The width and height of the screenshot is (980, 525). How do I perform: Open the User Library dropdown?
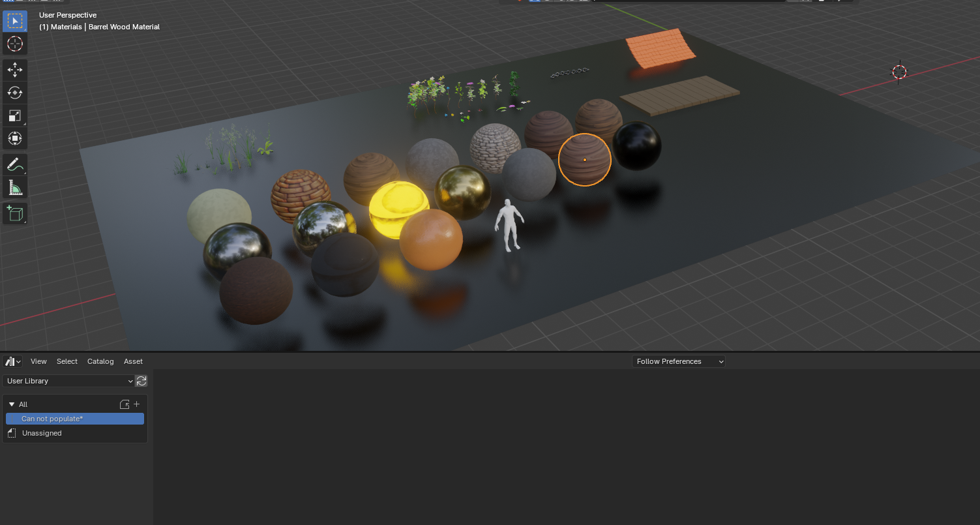coord(68,381)
